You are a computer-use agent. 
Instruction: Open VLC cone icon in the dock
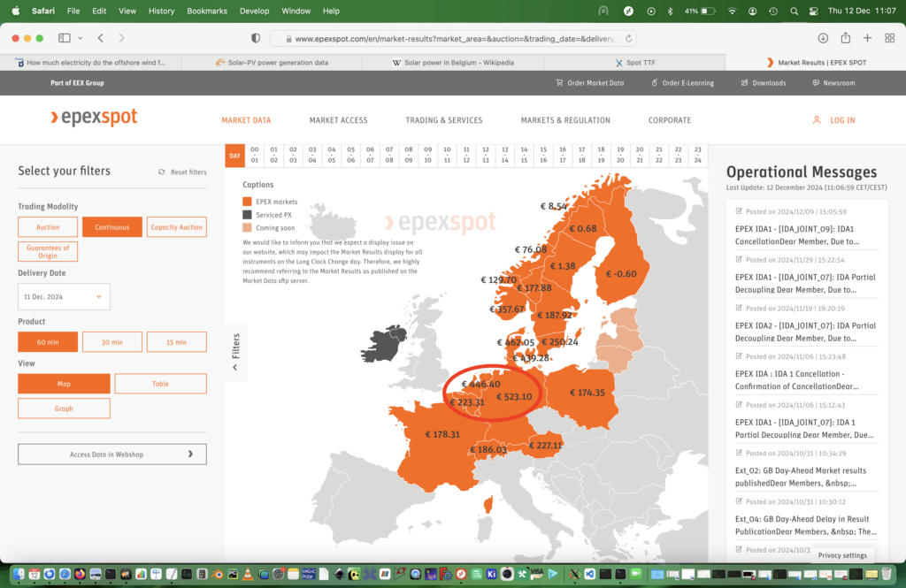(248, 574)
